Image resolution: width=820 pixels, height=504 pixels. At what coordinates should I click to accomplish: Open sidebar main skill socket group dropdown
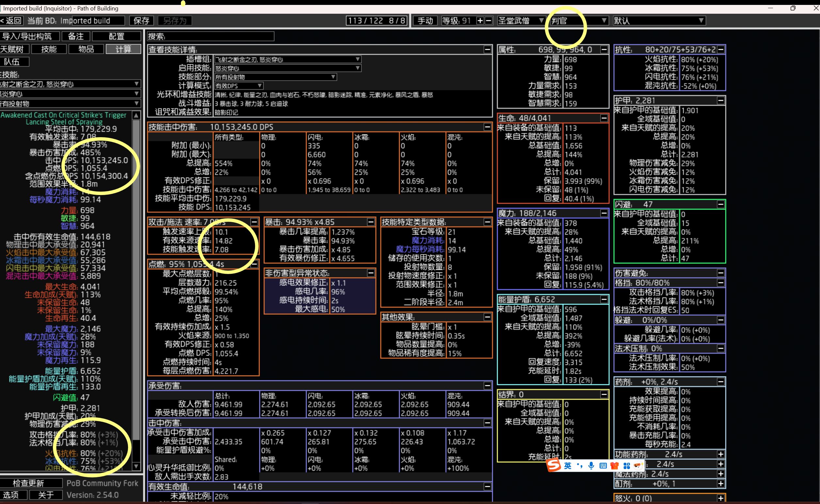70,84
